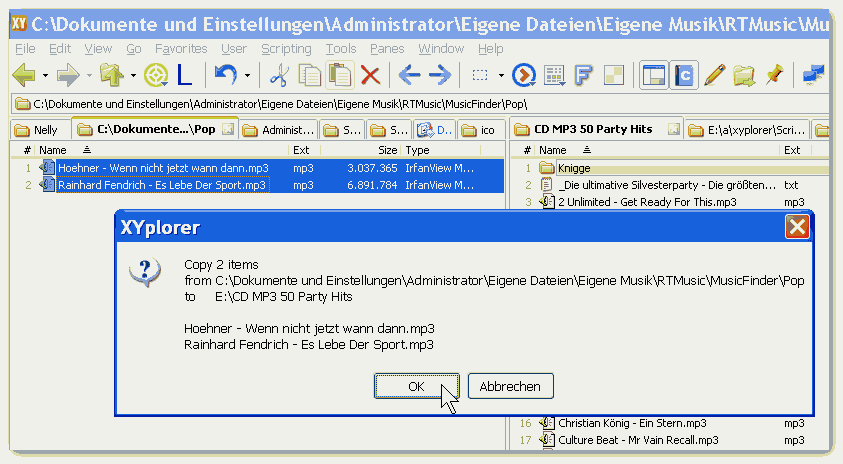Sort left pane by Size column
The image size is (843, 464).
(x=360, y=150)
